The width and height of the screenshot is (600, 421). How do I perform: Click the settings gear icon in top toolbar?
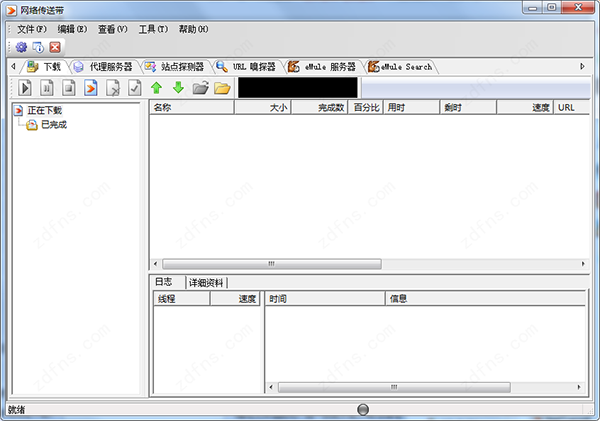[x=21, y=47]
